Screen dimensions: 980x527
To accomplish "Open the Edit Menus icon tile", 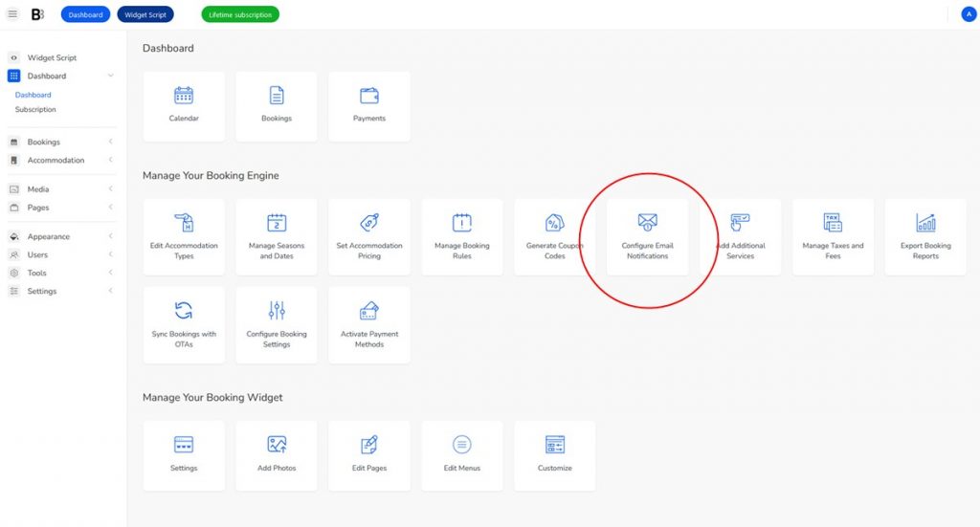I will tap(461, 445).
